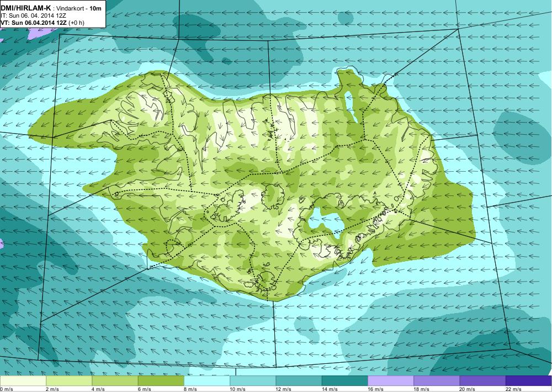Click the "IT: Sun 06. 04. 2014 12Z" line
Image resolution: width=552 pixels, height=392 pixels.
point(33,15)
